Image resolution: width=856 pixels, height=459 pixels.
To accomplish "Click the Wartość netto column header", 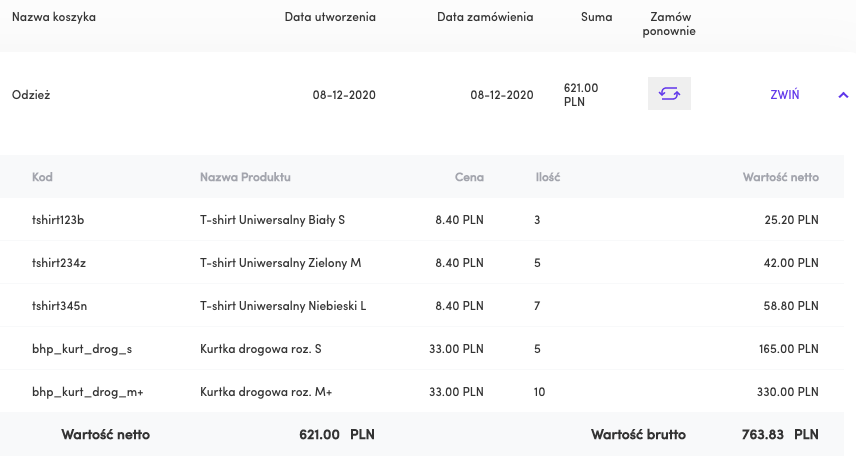I will (x=781, y=177).
